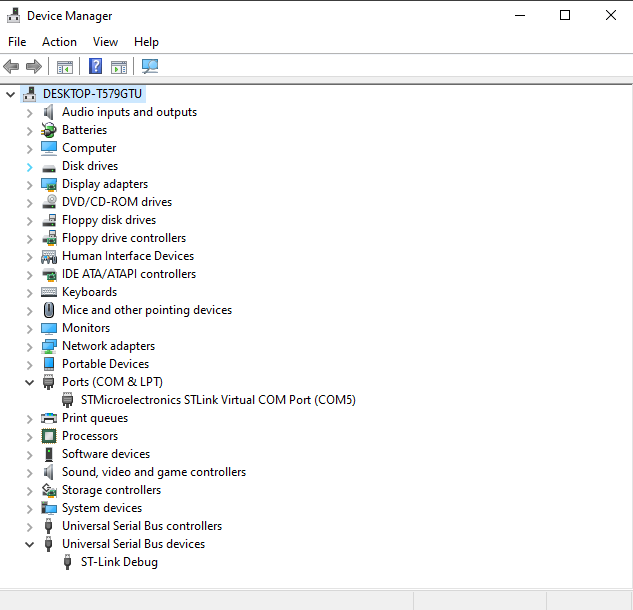Screen dimensions: 633x610
Task: Expand the Computer category
Action: pyautogui.click(x=29, y=149)
